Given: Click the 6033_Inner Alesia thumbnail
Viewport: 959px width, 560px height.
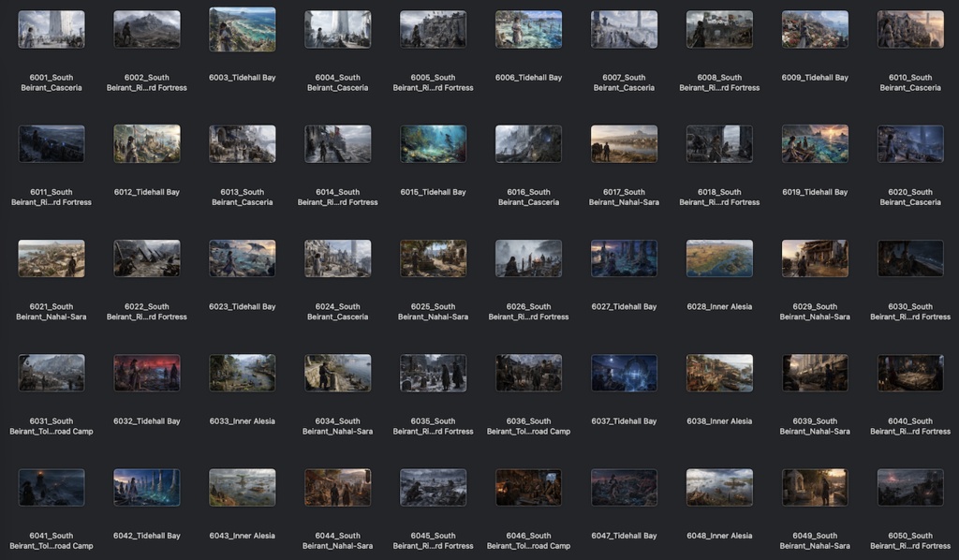Looking at the screenshot, I should point(243,373).
